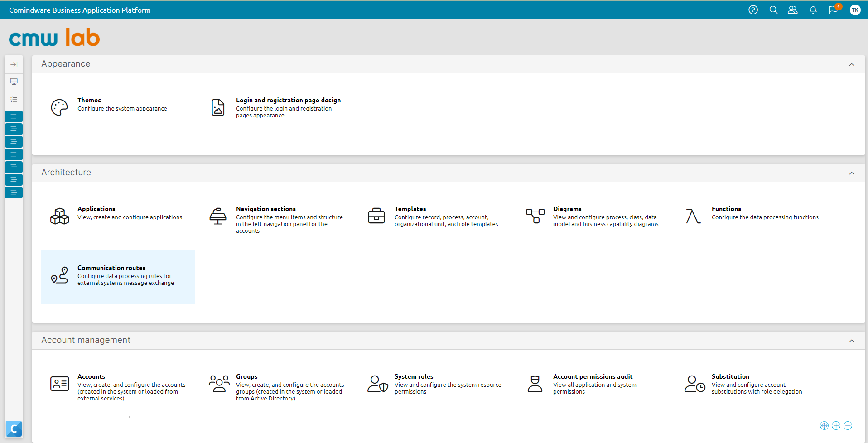Open the people icon in the top bar
This screenshot has height=443, width=868.
pos(793,10)
